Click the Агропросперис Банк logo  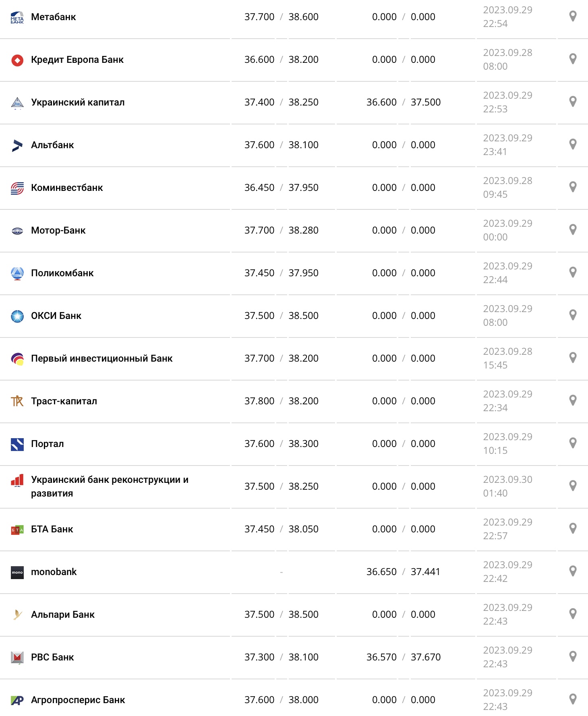pos(17,700)
